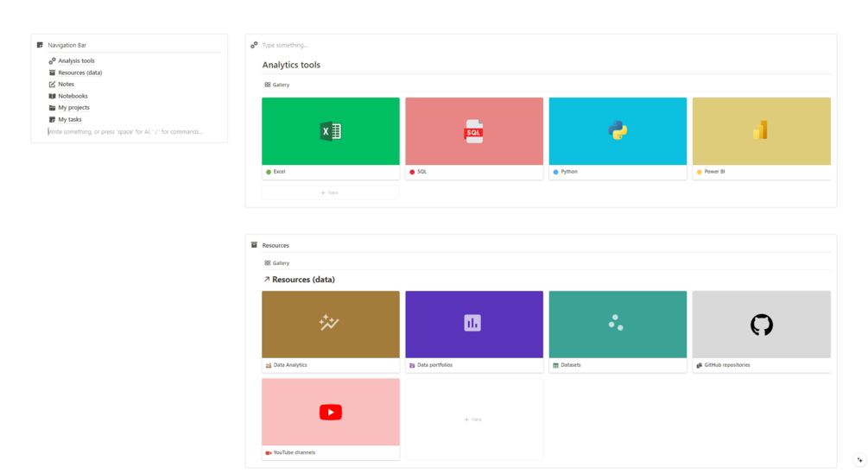This screenshot has width=868, height=473.
Task: Open the Resources (data) linked database heading
Action: click(x=303, y=280)
